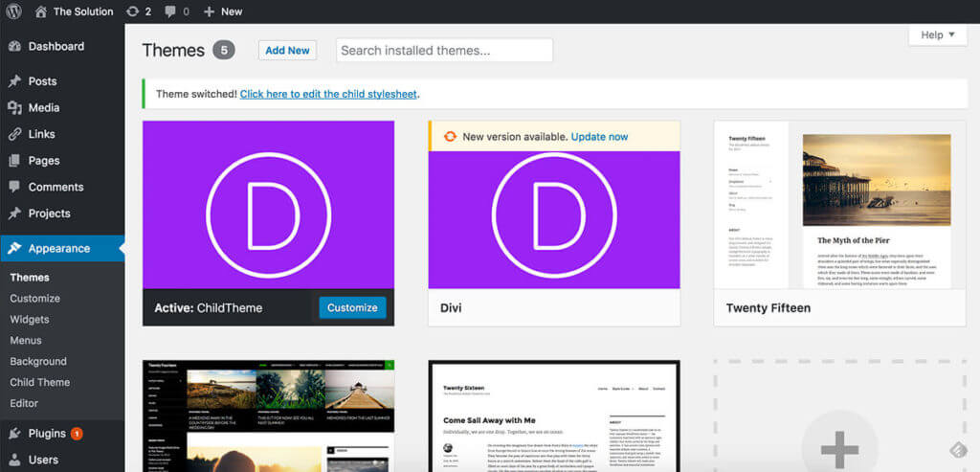Click the Dashboard gauge icon
This screenshot has width=980, height=472.
(15, 46)
